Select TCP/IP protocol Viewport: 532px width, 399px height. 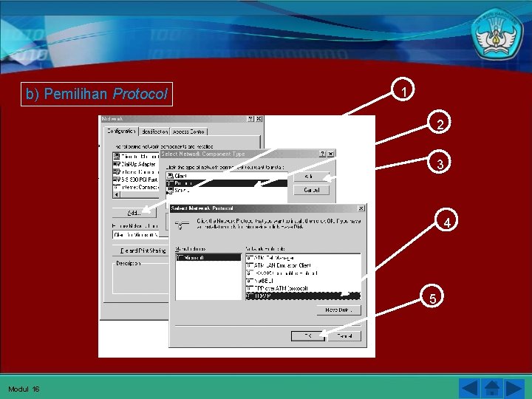303,296
